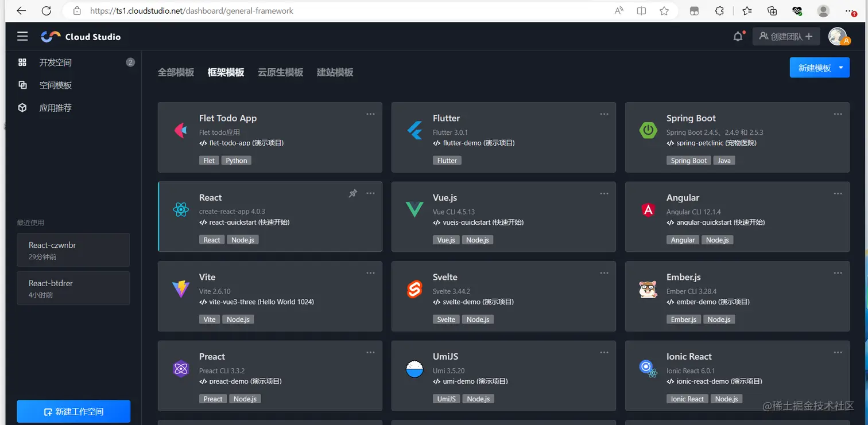Click the 创建团队 button

click(785, 36)
